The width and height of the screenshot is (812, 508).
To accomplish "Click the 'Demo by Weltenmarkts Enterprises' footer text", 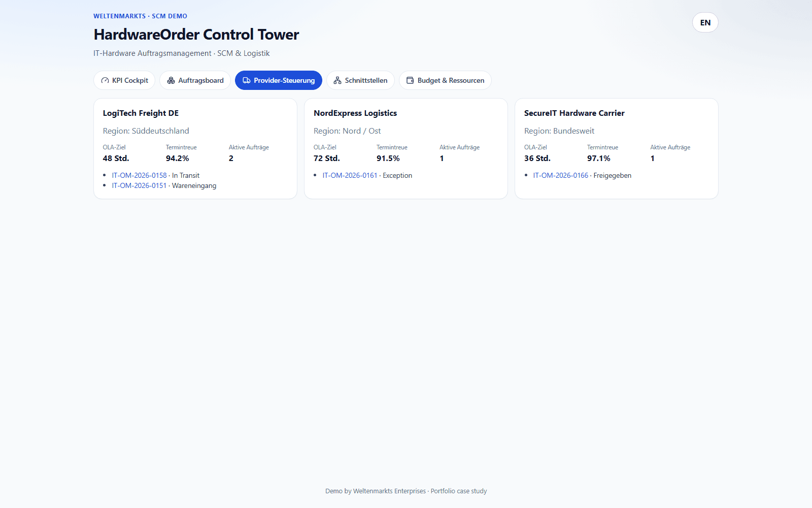I will coord(376,491).
